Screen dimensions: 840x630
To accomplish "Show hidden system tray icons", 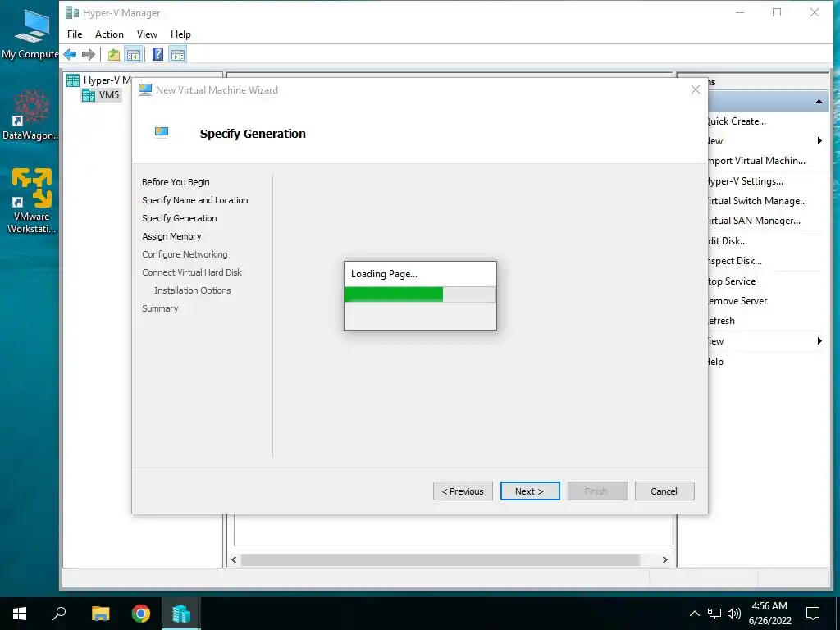I will [x=694, y=614].
